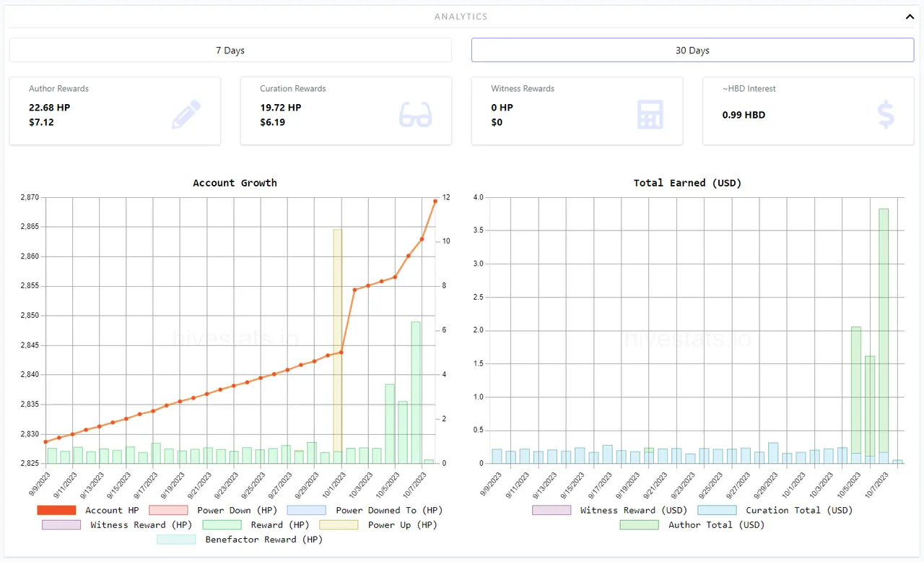Click the calculator icon in Witness Rewards
This screenshot has height=562, width=924.
tap(650, 115)
